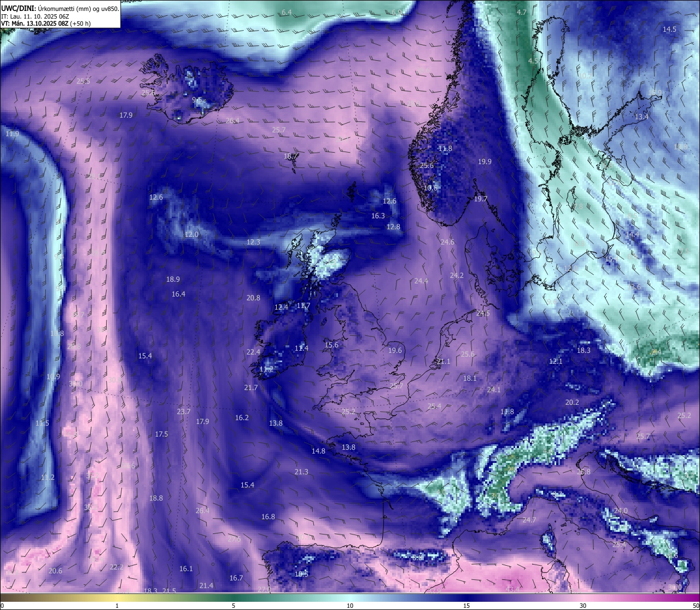Screen dimensions: 700x610
Task: Click the 11.4 value label
Action: pos(301,348)
